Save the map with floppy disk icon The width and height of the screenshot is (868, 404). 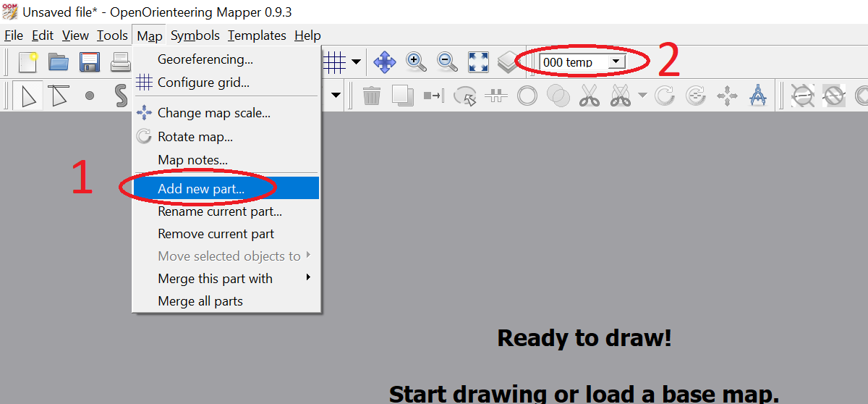(x=90, y=62)
